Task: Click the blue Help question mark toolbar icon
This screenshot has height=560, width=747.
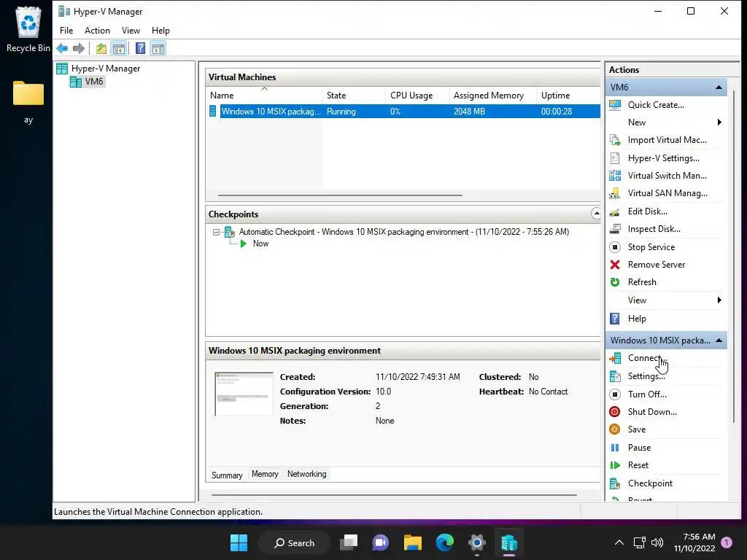Action: [140, 49]
